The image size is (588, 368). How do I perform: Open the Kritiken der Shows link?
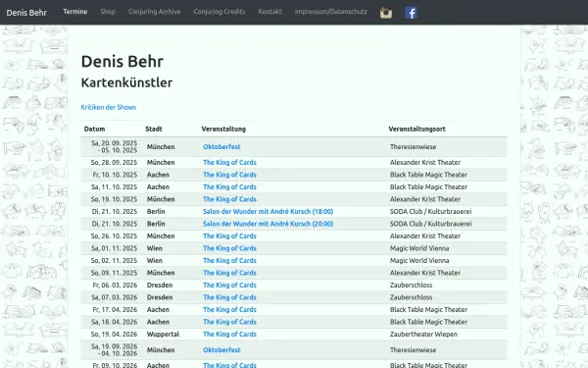[x=109, y=107]
